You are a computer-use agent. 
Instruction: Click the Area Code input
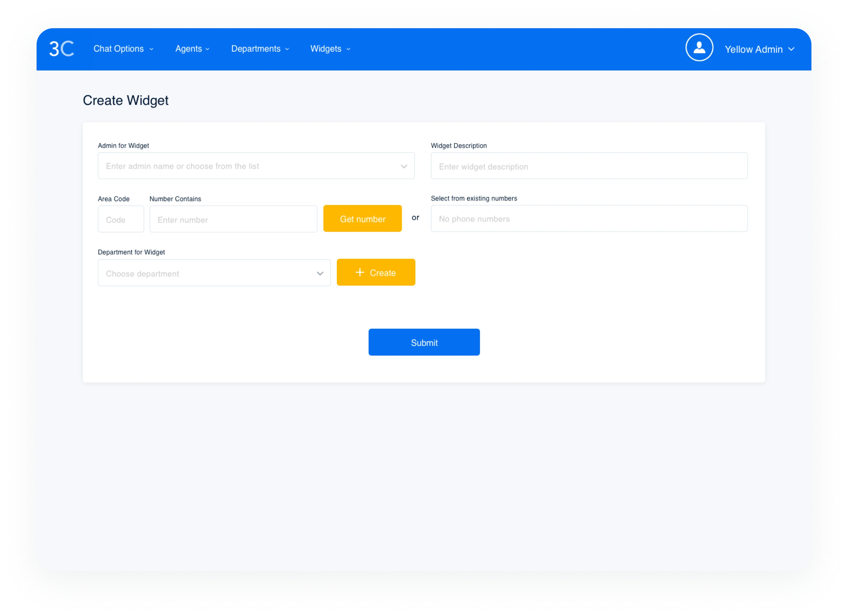tap(121, 220)
